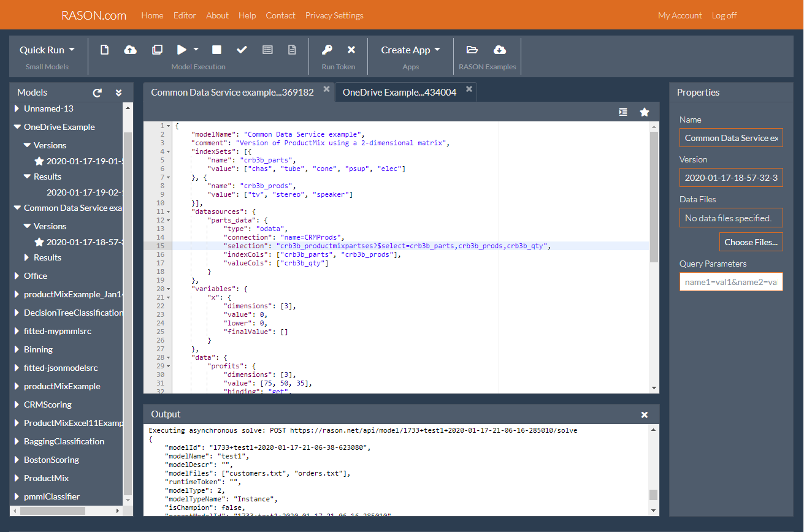Click the cloud upload model icon

131,50
